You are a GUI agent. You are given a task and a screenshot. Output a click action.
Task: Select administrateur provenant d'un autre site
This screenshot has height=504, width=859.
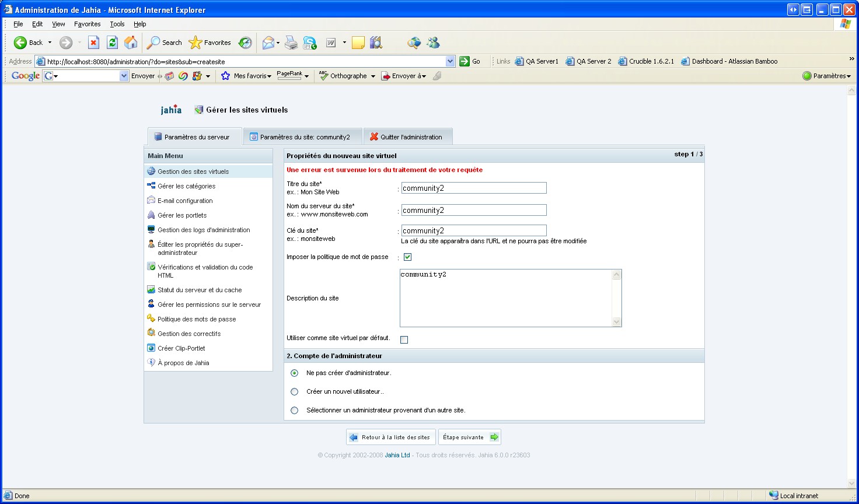pos(295,410)
